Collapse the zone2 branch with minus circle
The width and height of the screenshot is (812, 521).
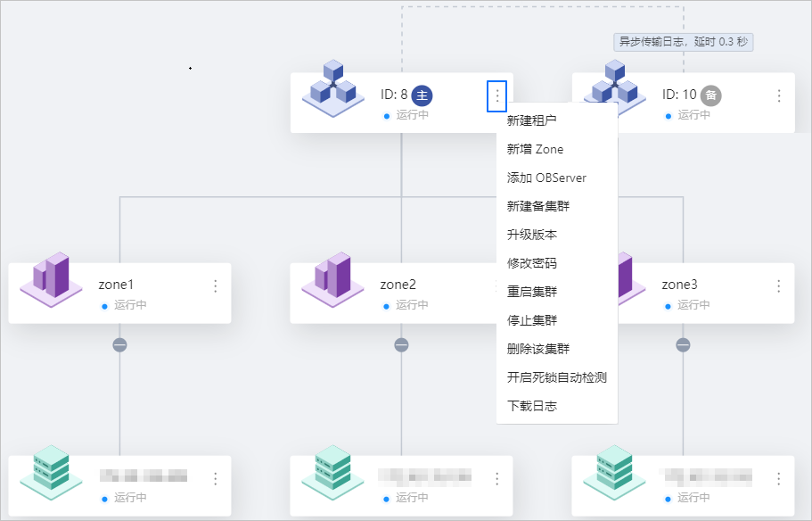401,344
